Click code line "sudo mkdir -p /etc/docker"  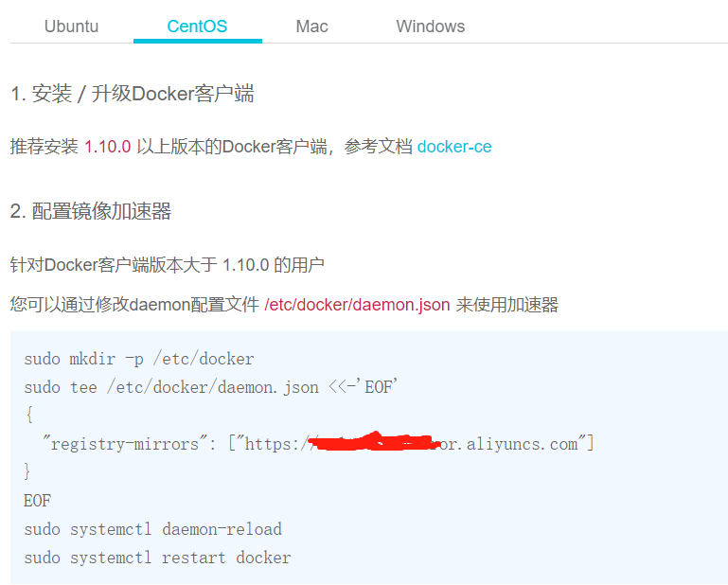click(139, 360)
